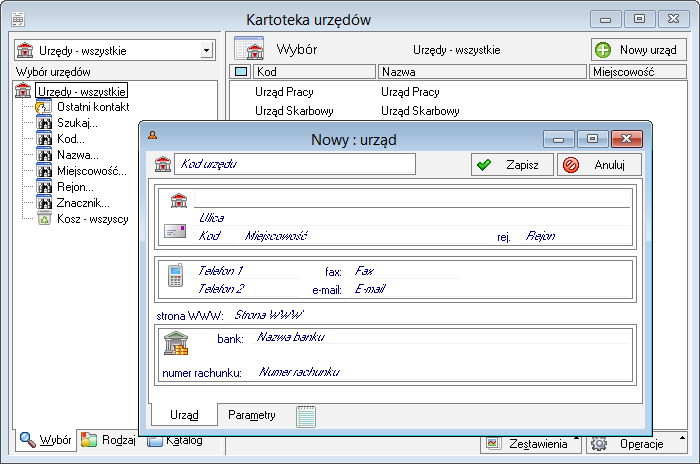Viewport: 700px width, 464px height.
Task: Click the office name field at top of form
Action: [412, 199]
